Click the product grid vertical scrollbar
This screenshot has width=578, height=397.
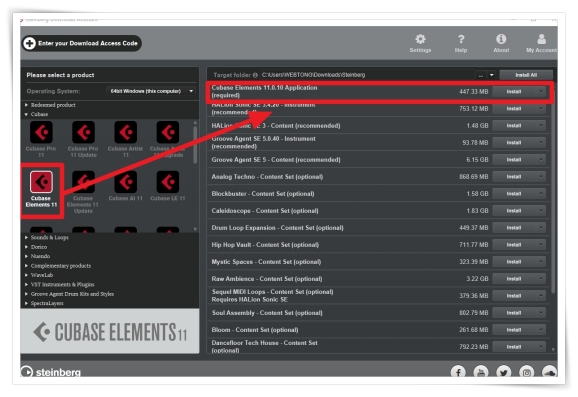tap(195, 144)
